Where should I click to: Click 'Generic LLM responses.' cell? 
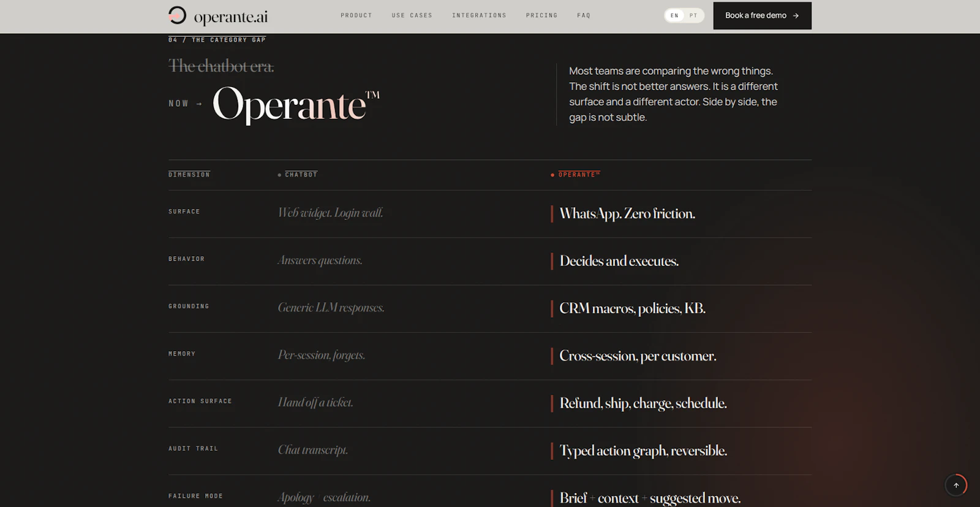coord(331,308)
